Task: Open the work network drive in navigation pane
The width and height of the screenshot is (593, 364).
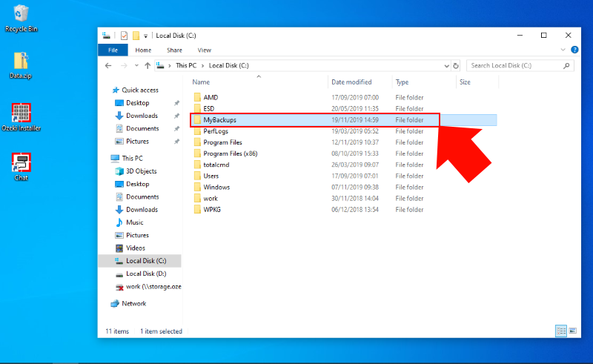Action: [x=153, y=286]
